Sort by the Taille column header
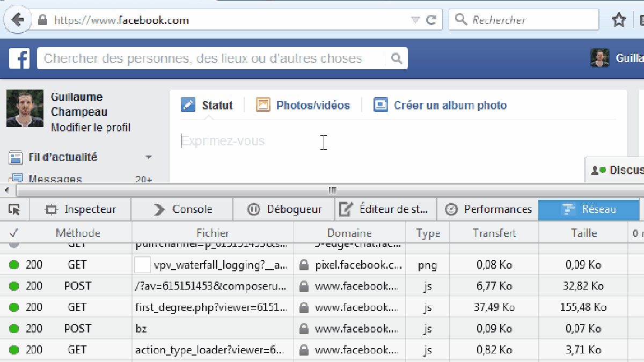 click(x=584, y=233)
